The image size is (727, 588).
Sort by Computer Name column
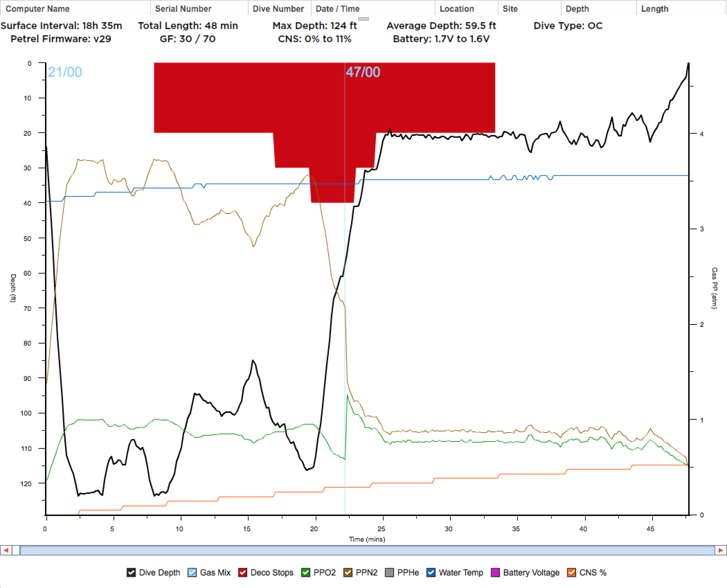coord(37,9)
